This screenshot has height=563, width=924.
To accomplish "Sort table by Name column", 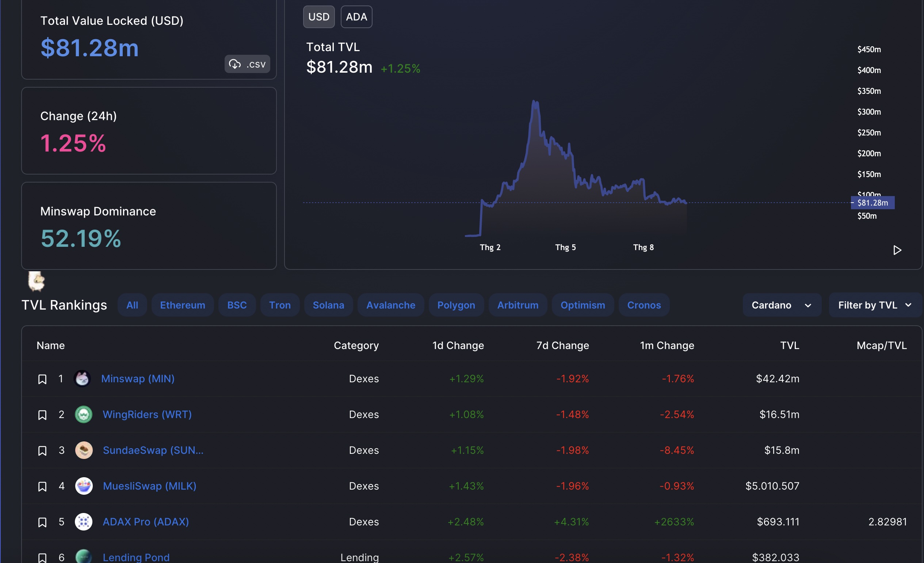I will [51, 346].
